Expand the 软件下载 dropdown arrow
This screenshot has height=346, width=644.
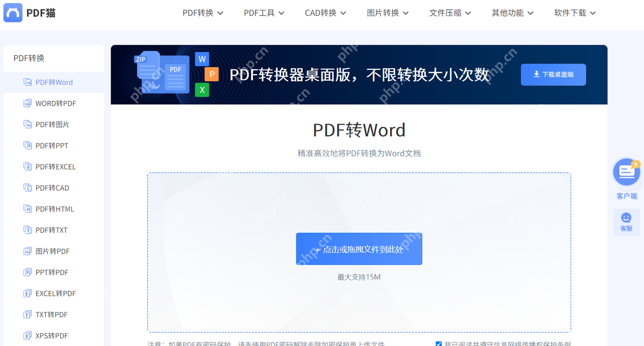click(592, 13)
